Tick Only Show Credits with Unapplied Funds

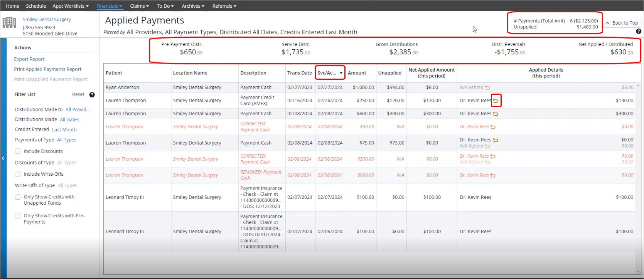[x=18, y=197]
